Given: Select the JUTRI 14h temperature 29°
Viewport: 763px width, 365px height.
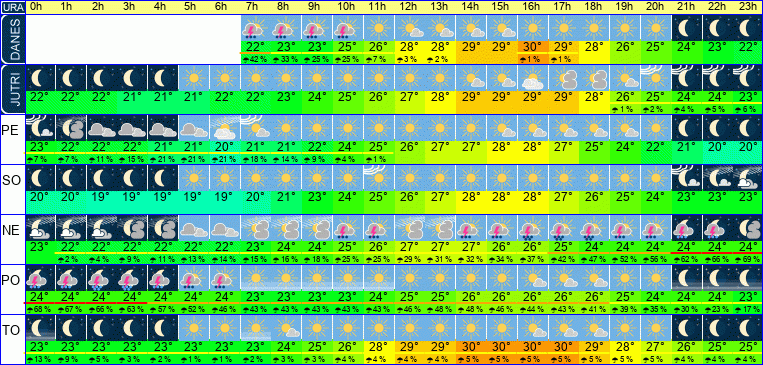Looking at the screenshot, I should [471, 97].
